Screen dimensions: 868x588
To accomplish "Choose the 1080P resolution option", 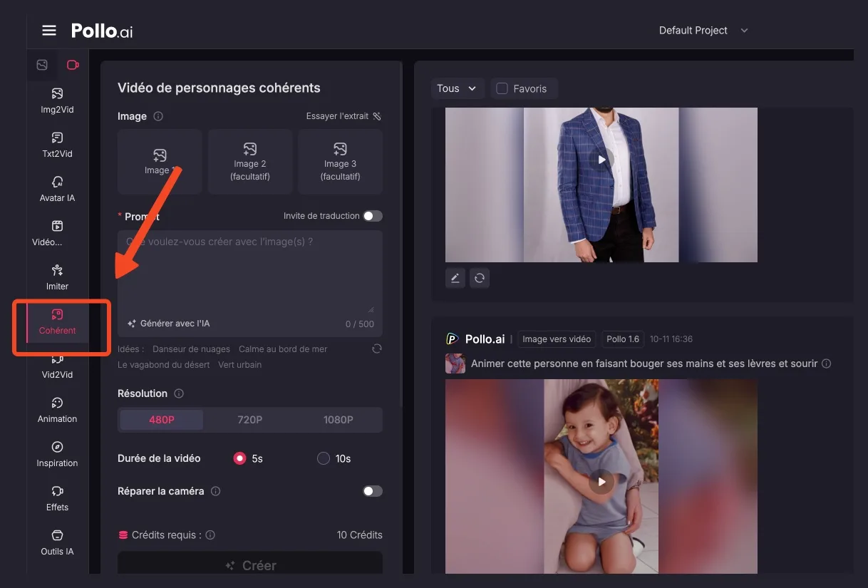I will 338,420.
